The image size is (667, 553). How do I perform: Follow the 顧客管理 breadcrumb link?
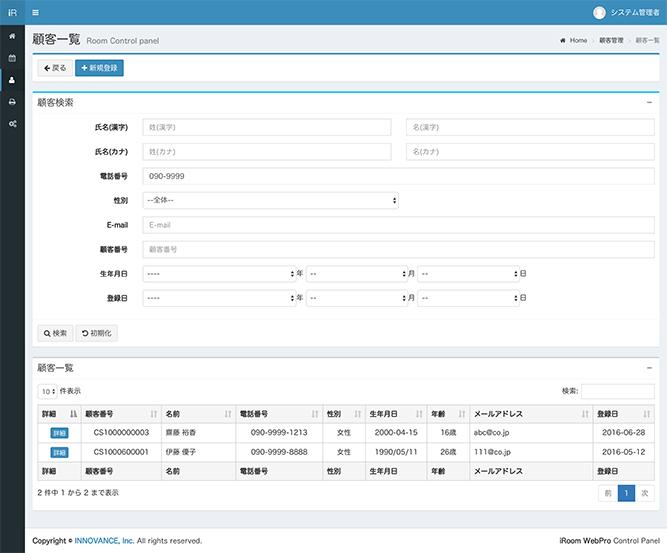click(611, 40)
